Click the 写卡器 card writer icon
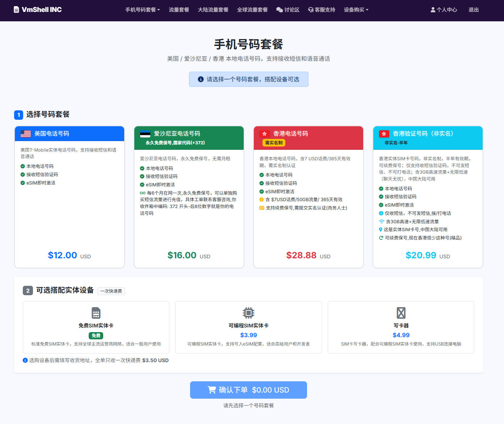This screenshot has height=424, width=504. point(401,313)
